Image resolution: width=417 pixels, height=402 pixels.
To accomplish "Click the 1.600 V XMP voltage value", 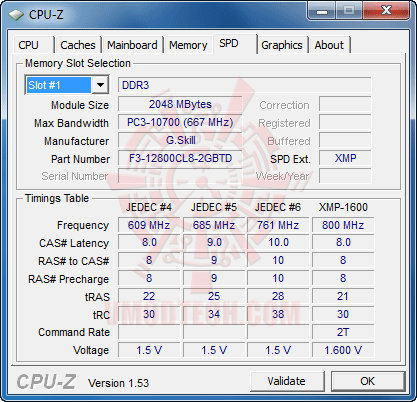I will 343,350.
